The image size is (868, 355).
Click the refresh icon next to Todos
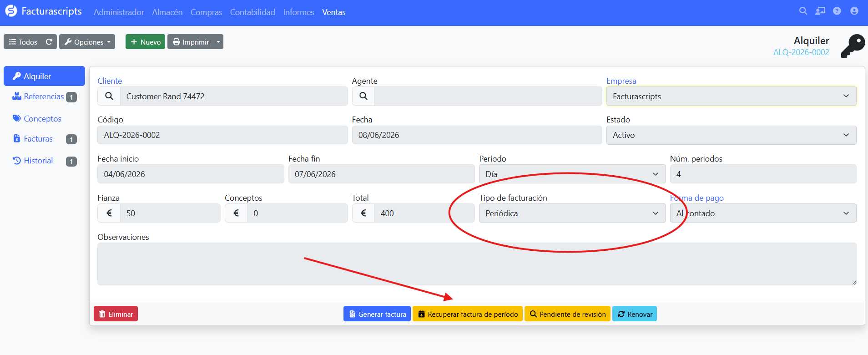point(49,42)
